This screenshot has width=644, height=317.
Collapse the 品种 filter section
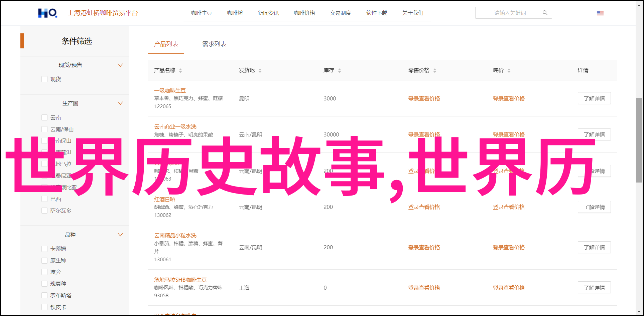tap(120, 235)
